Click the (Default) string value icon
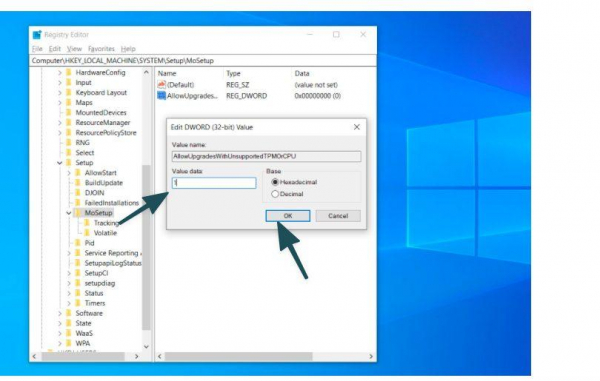 click(x=161, y=85)
